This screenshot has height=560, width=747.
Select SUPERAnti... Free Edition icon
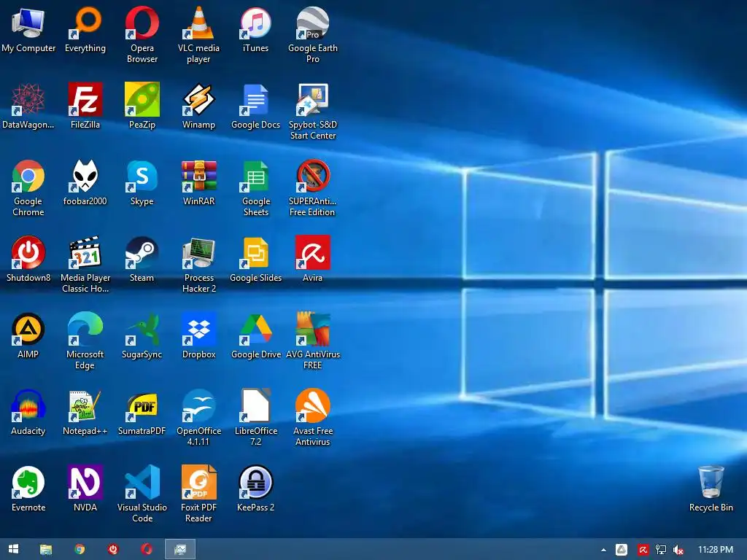click(x=312, y=188)
